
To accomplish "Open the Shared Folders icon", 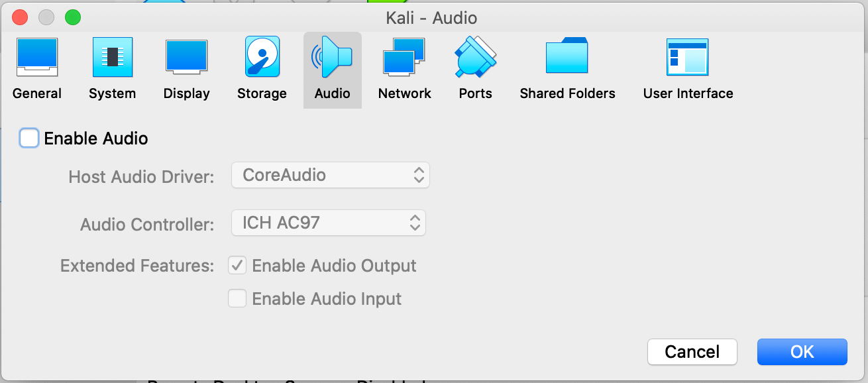I will click(567, 56).
